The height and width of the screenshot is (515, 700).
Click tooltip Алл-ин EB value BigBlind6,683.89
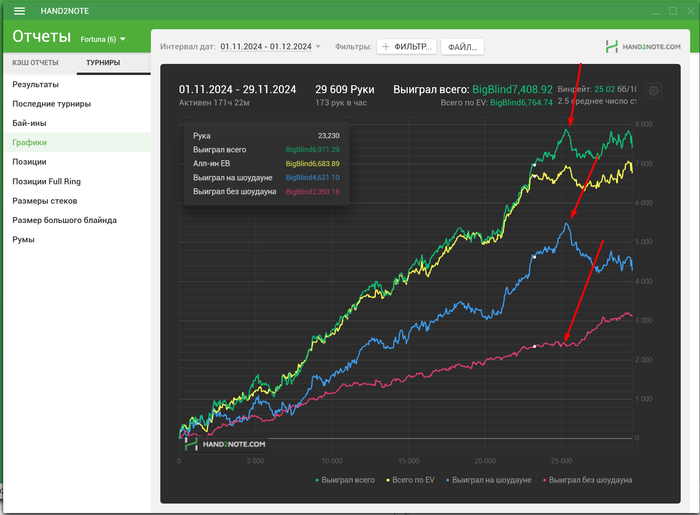pos(312,163)
